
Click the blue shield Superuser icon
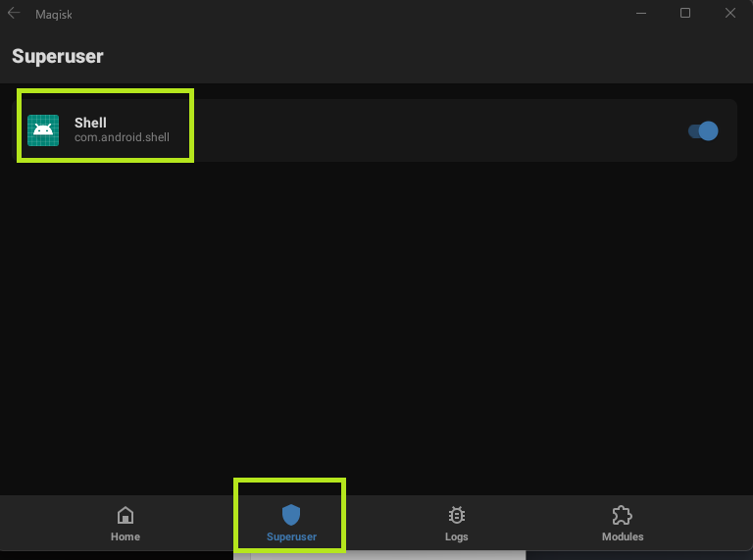291,515
